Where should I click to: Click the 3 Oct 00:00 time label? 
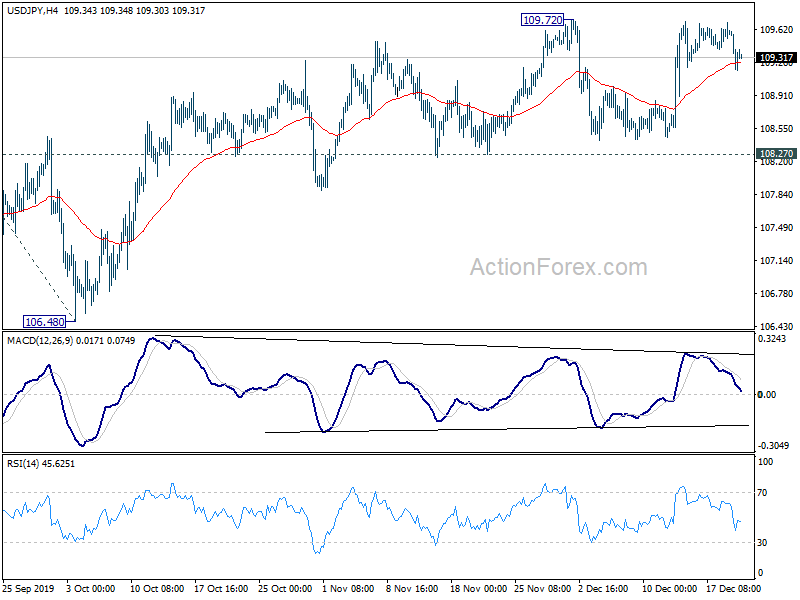pos(91,588)
